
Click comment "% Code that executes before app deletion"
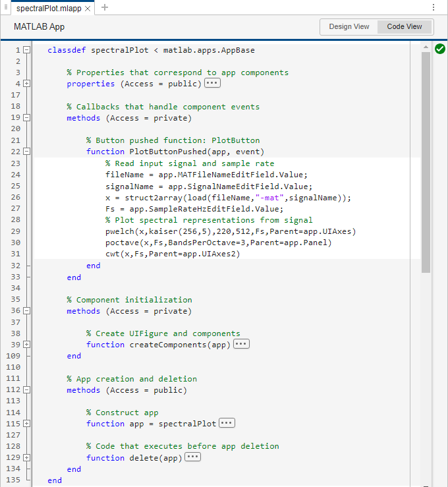[x=182, y=446]
